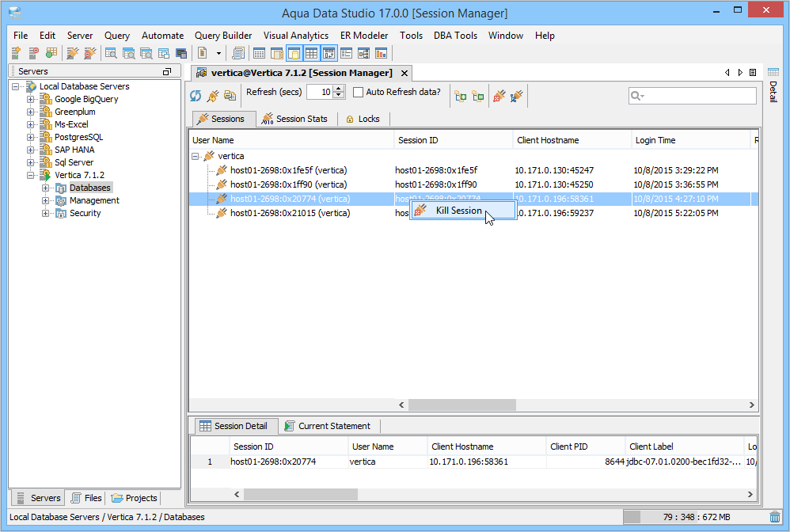Click the Detail side panel button
The width and height of the screenshot is (790, 532).
point(773,84)
